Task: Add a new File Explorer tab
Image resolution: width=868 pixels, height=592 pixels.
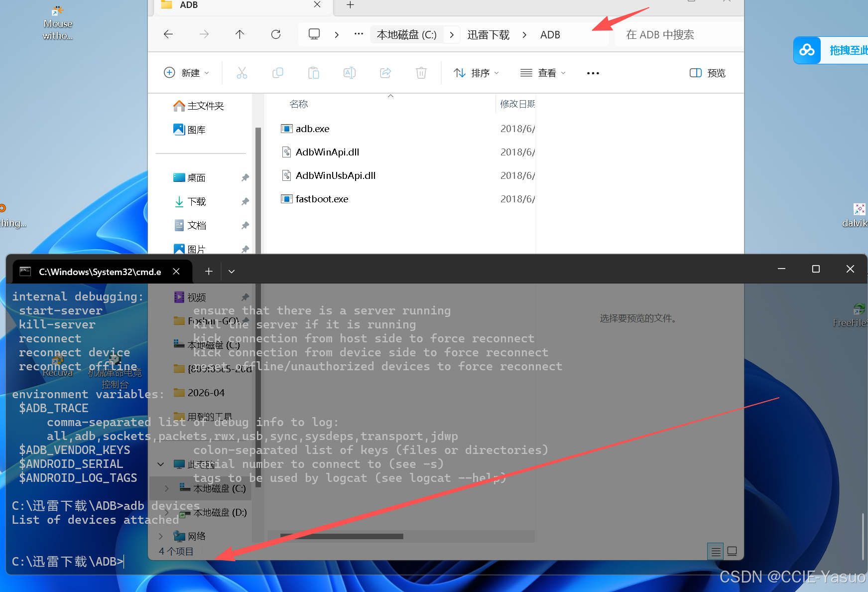Action: tap(350, 5)
